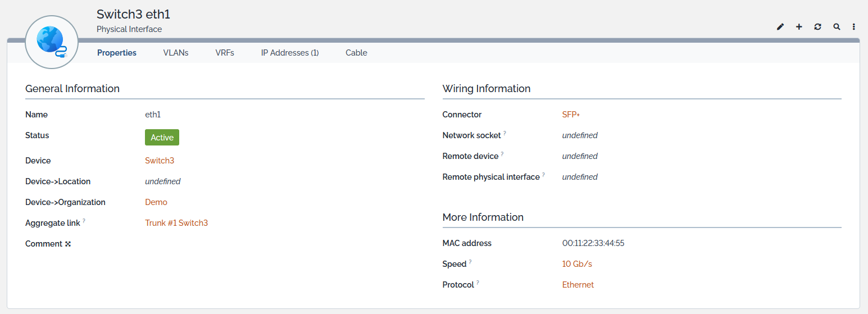Click the physical interface globe icon
This screenshot has height=314, width=868.
click(x=52, y=42)
